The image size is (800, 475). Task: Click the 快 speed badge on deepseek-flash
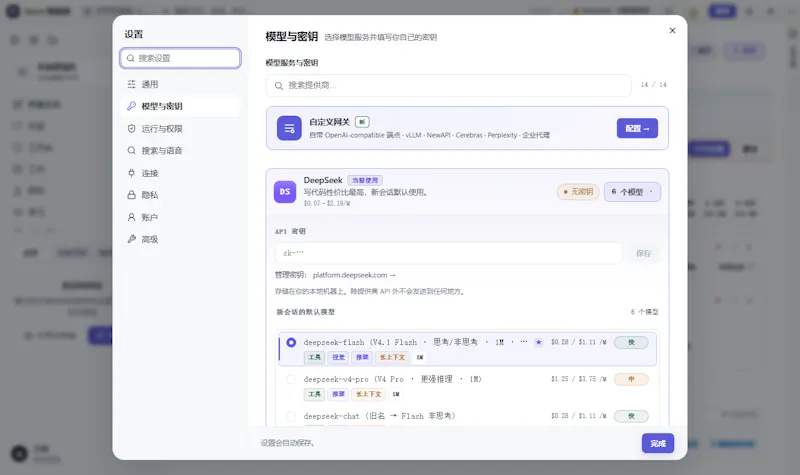tap(631, 342)
